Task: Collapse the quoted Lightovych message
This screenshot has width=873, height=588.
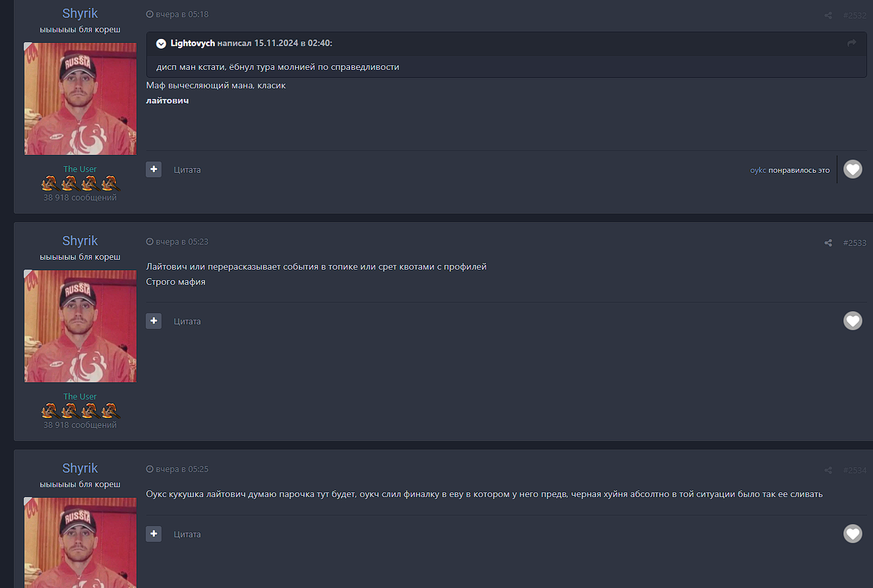Action: [x=161, y=44]
